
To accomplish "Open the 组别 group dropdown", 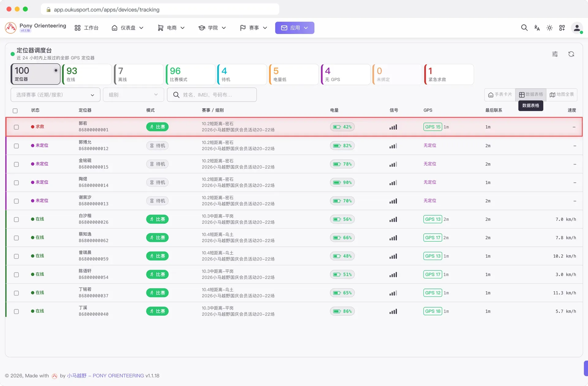I will tap(134, 95).
